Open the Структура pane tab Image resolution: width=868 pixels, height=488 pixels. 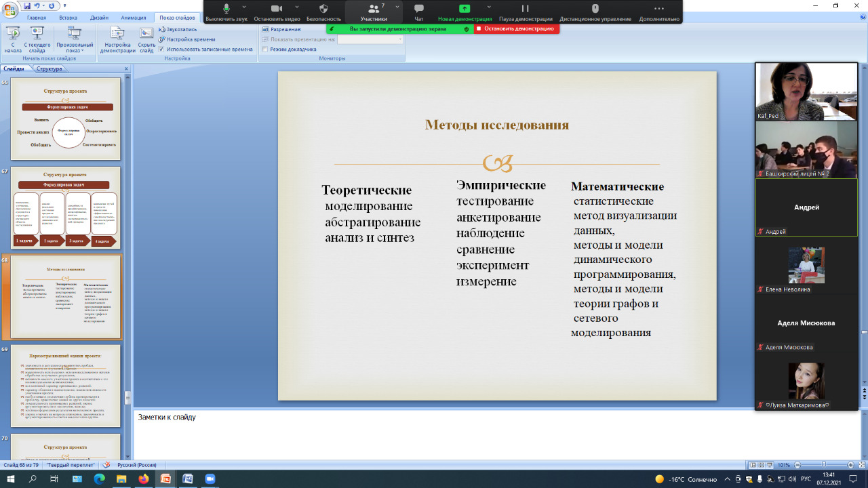click(x=50, y=68)
